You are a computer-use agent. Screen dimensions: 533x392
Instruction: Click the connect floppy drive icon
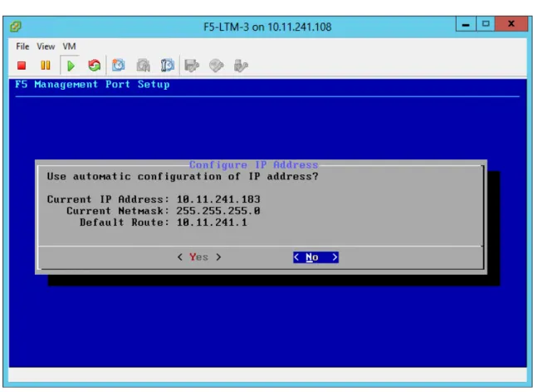click(x=192, y=66)
